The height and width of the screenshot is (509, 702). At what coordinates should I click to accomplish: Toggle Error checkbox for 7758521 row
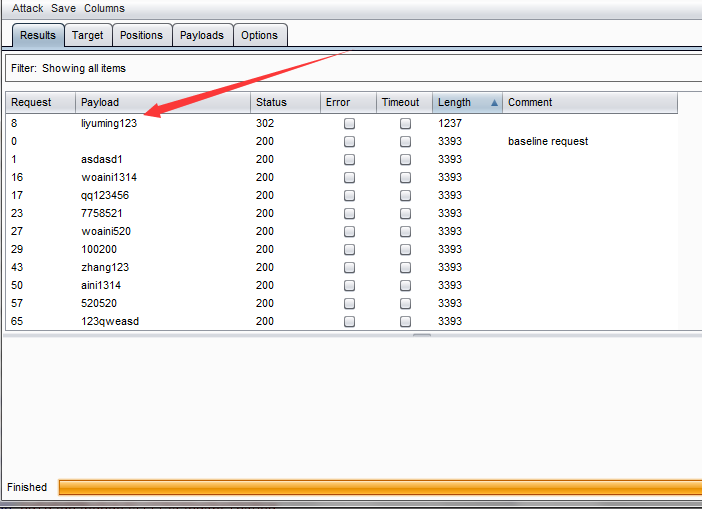pyautogui.click(x=349, y=214)
